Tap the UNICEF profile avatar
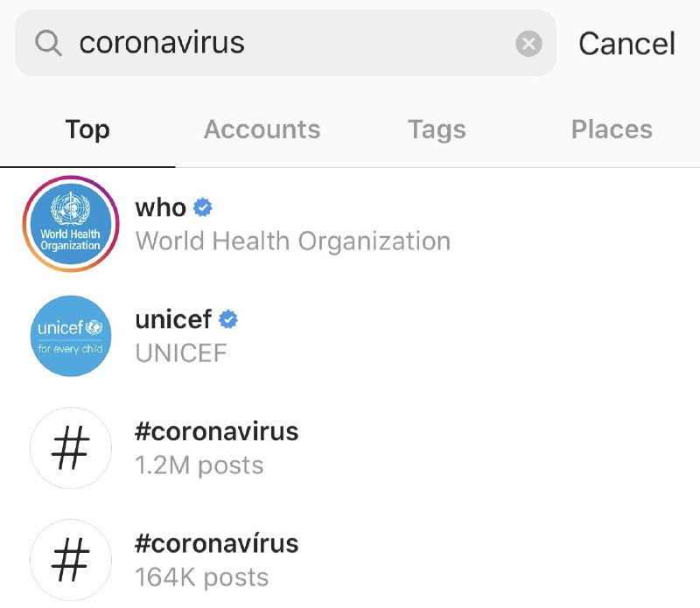Image resolution: width=700 pixels, height=608 pixels. (x=70, y=336)
